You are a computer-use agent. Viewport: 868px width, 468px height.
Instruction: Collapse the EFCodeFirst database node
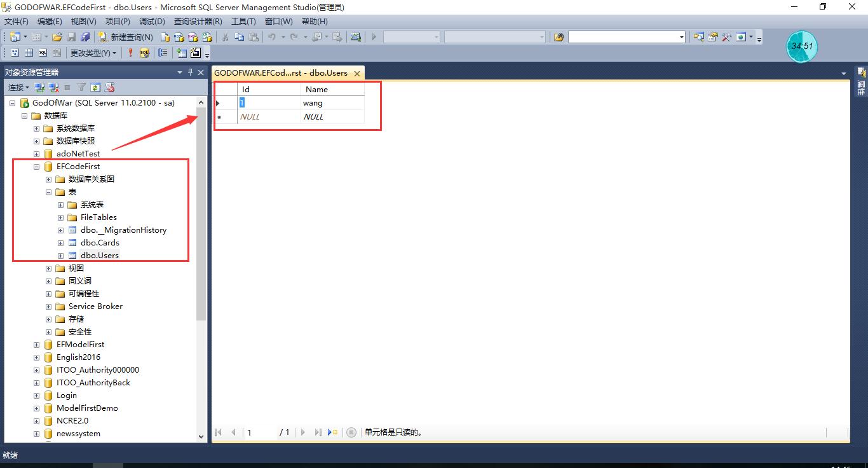click(x=36, y=167)
